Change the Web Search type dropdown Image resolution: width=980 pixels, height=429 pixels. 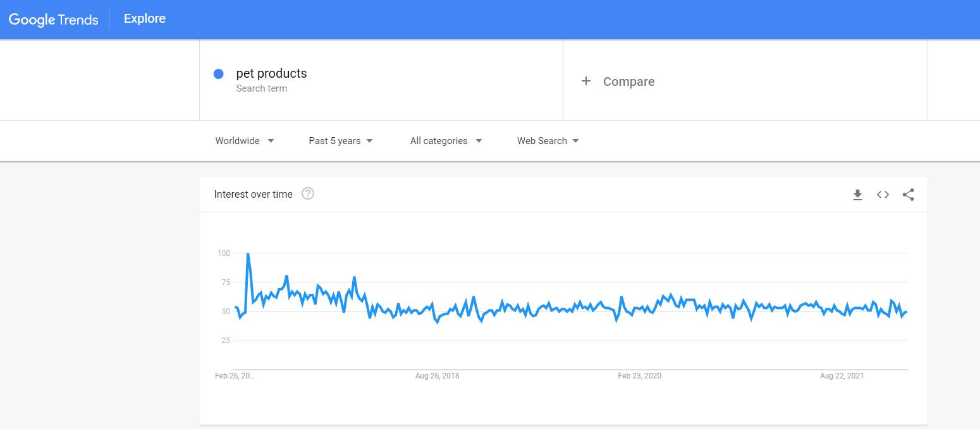click(x=548, y=141)
